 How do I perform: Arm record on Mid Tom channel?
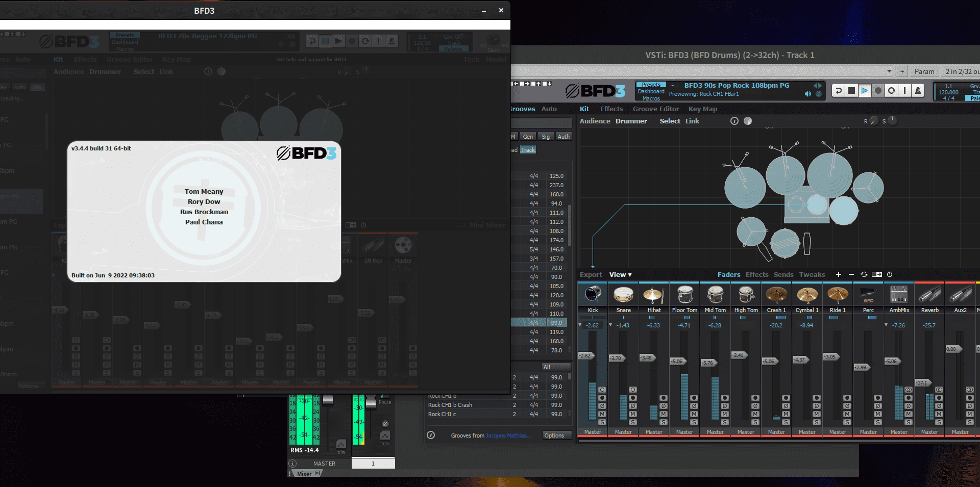point(725,398)
